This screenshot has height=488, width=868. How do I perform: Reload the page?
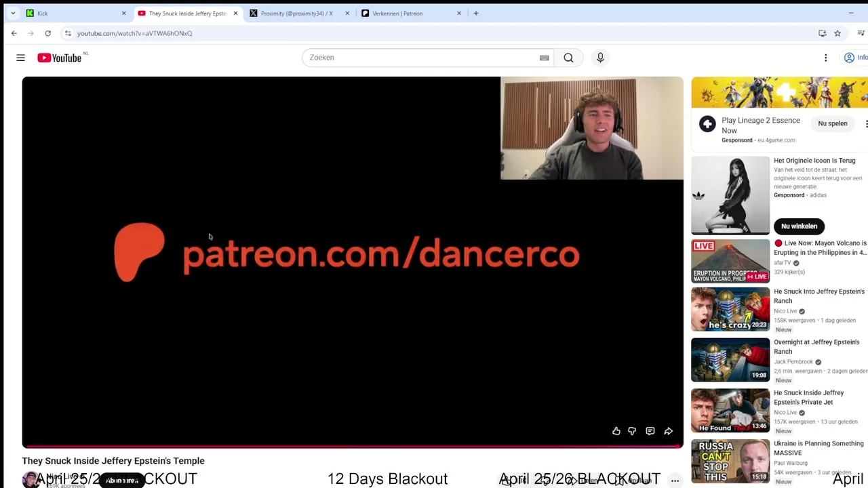coord(47,33)
